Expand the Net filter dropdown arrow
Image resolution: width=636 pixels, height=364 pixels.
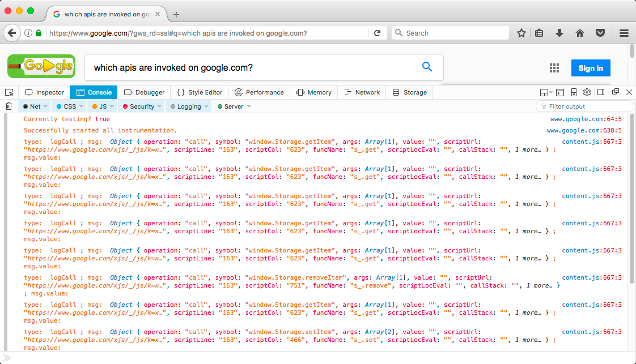coord(45,106)
